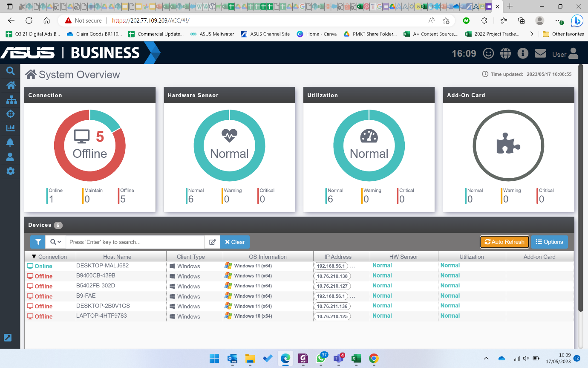Open the settings gear icon in sidebar
Image resolution: width=588 pixels, height=368 pixels.
click(x=10, y=171)
